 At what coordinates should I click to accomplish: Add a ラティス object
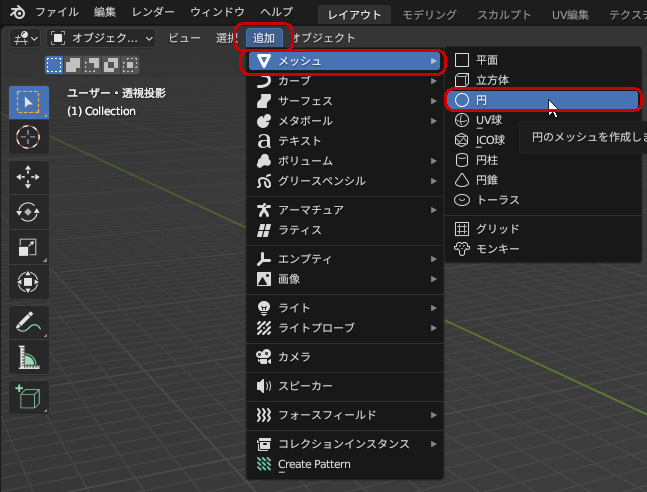pos(345,230)
